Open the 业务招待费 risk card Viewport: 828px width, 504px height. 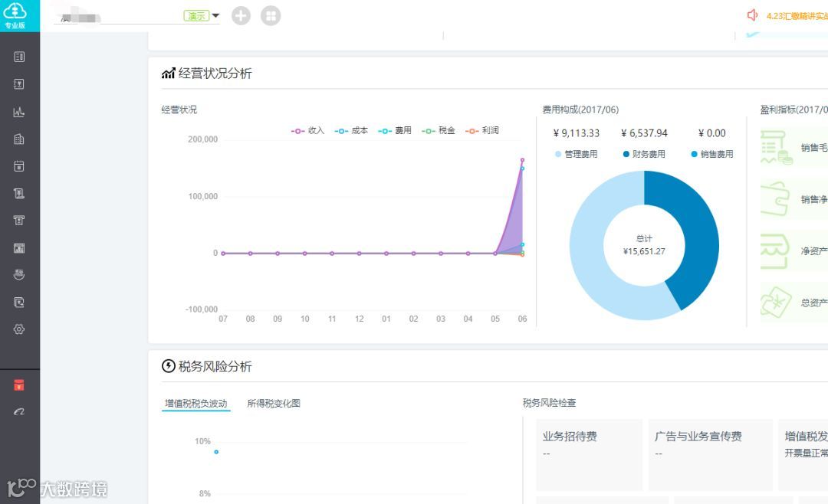click(590, 455)
